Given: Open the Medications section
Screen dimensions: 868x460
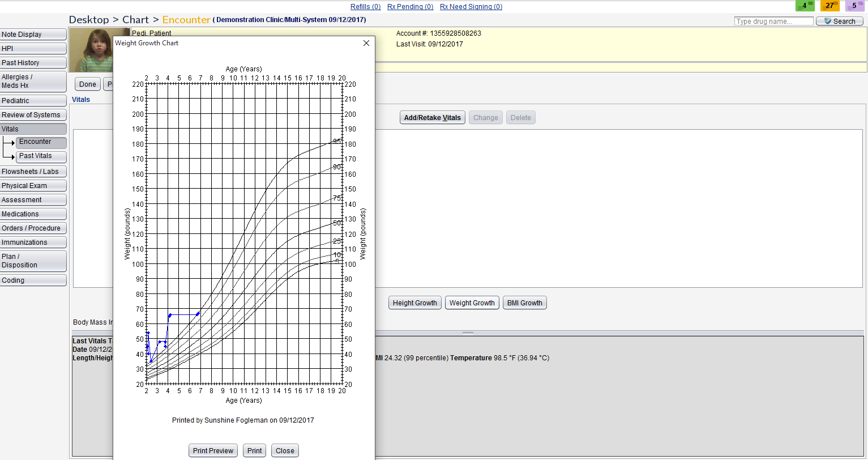Looking at the screenshot, I should [33, 214].
